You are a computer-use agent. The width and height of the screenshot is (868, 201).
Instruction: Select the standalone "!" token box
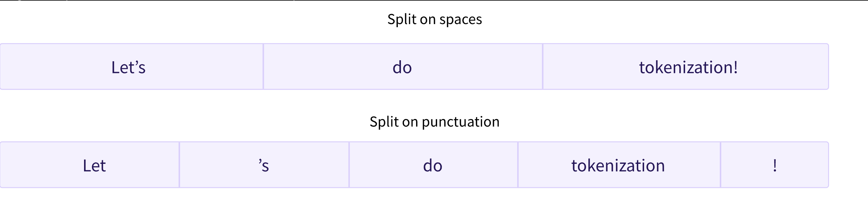point(775,165)
